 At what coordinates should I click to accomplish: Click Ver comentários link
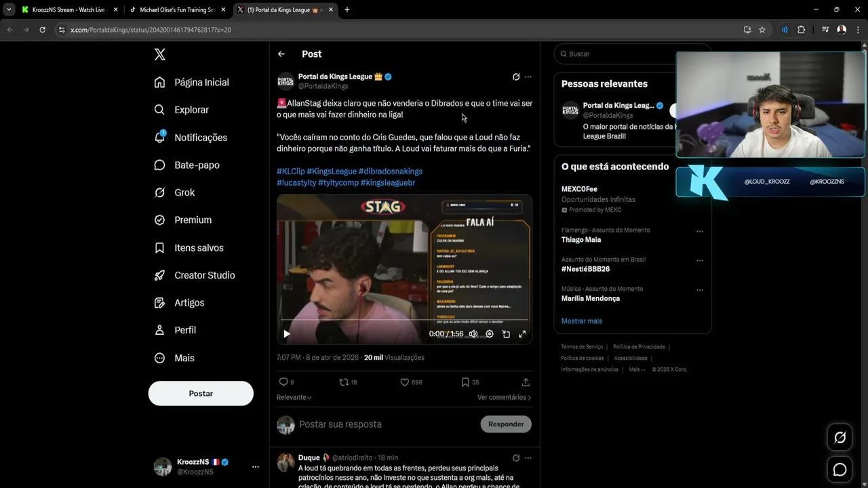504,397
